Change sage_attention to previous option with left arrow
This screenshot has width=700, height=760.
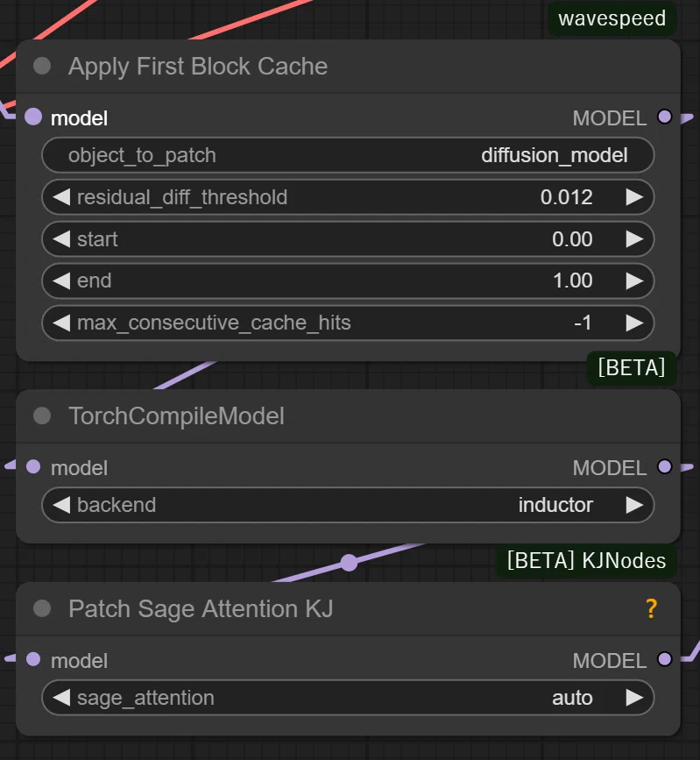[x=61, y=698]
